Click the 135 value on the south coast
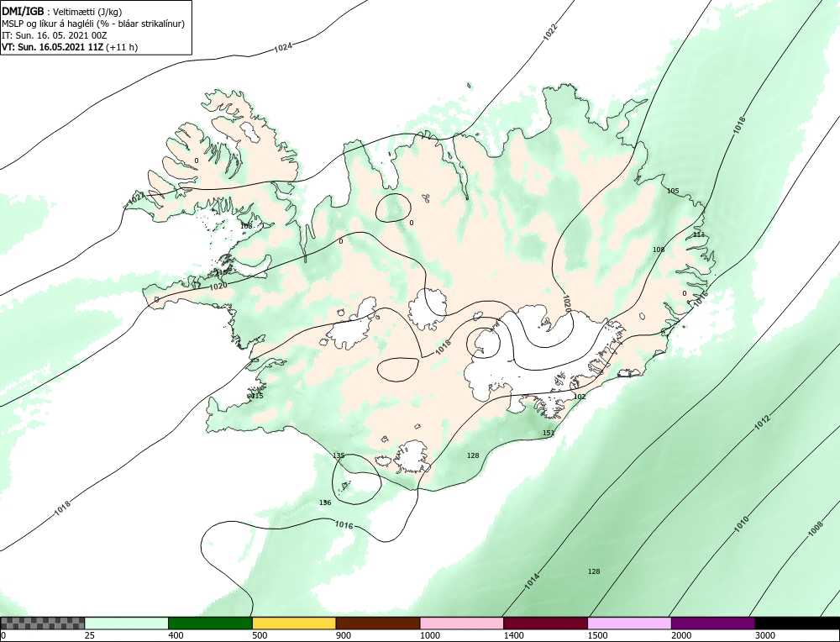This screenshot has height=642, width=840. (339, 456)
